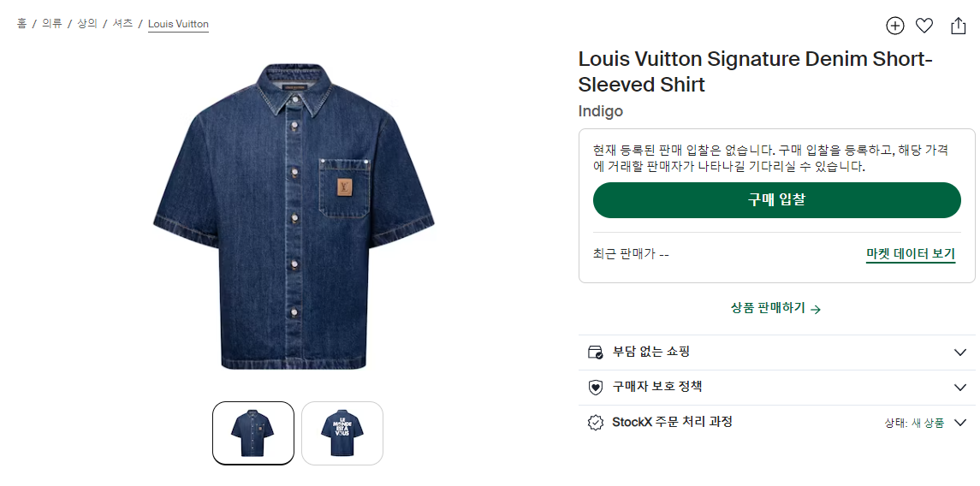Click 상품 판매하기 link
Image resolution: width=980 pixels, height=486 pixels.
click(768, 309)
